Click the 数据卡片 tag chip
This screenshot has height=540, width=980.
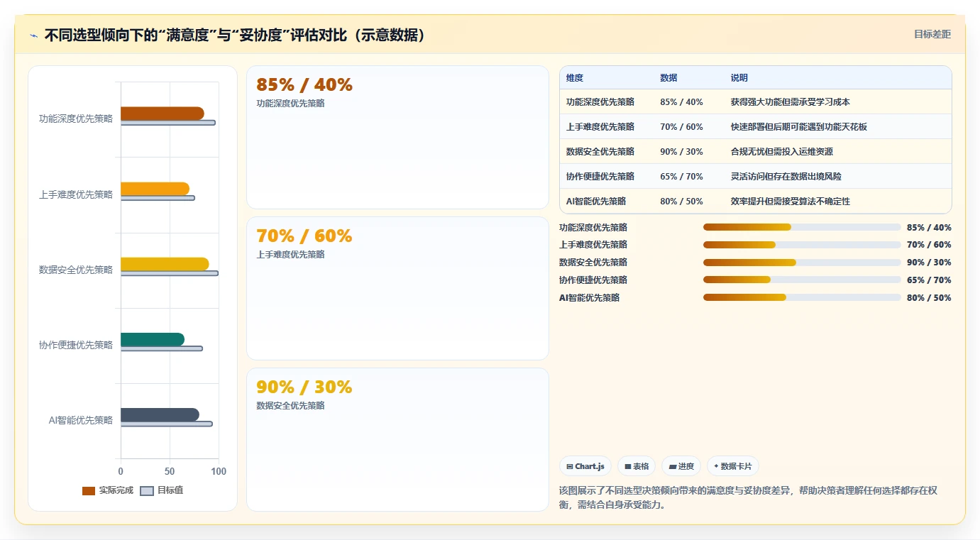pyautogui.click(x=733, y=466)
